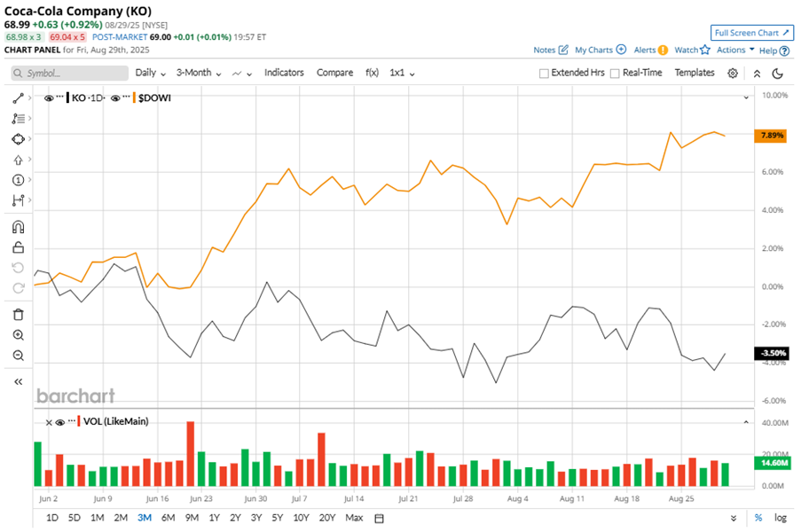Open the f(x) expressions menu
This screenshot has width=801, height=532.
(x=372, y=73)
